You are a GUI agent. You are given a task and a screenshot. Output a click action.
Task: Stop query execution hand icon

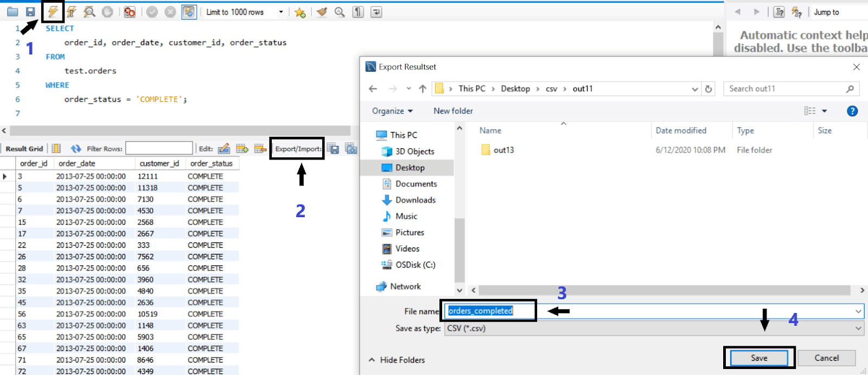(107, 12)
